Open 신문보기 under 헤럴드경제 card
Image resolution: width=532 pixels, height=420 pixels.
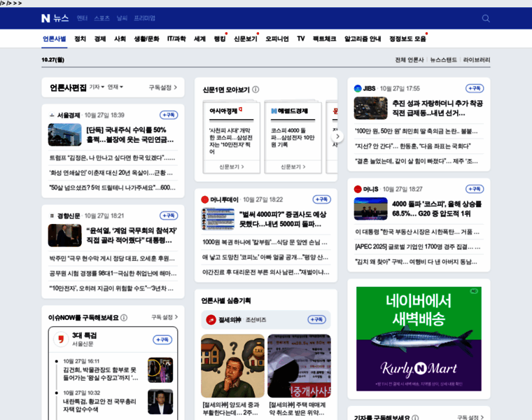pyautogui.click(x=293, y=167)
